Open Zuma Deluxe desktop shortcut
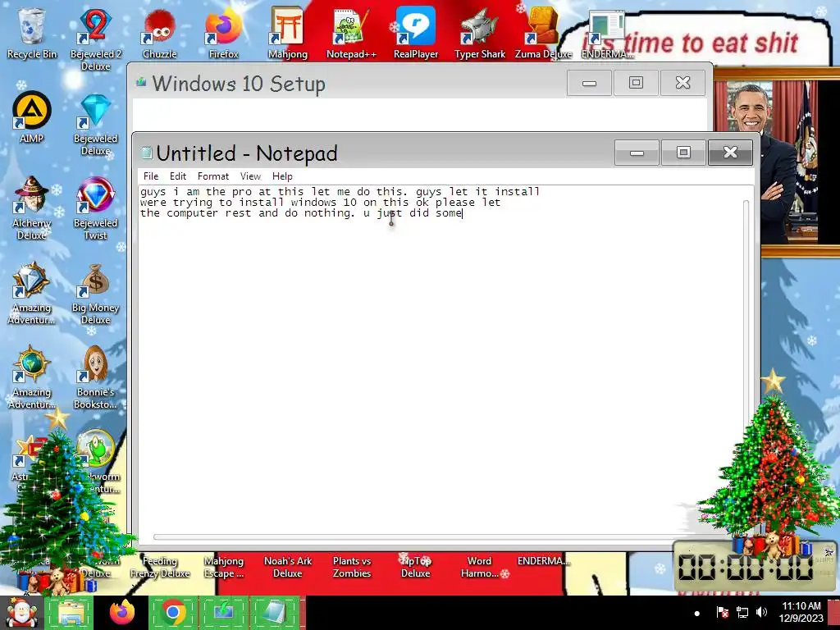This screenshot has width=840, height=630. coord(543,32)
